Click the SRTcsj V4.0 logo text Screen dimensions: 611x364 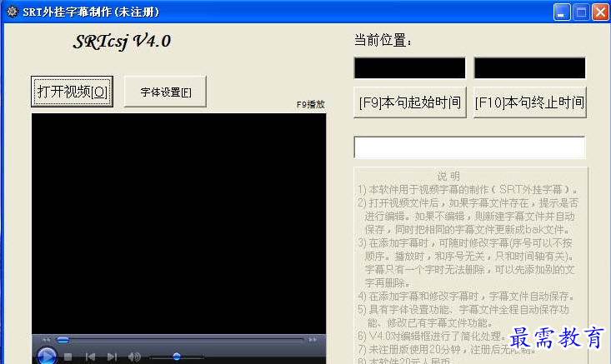[x=122, y=42]
